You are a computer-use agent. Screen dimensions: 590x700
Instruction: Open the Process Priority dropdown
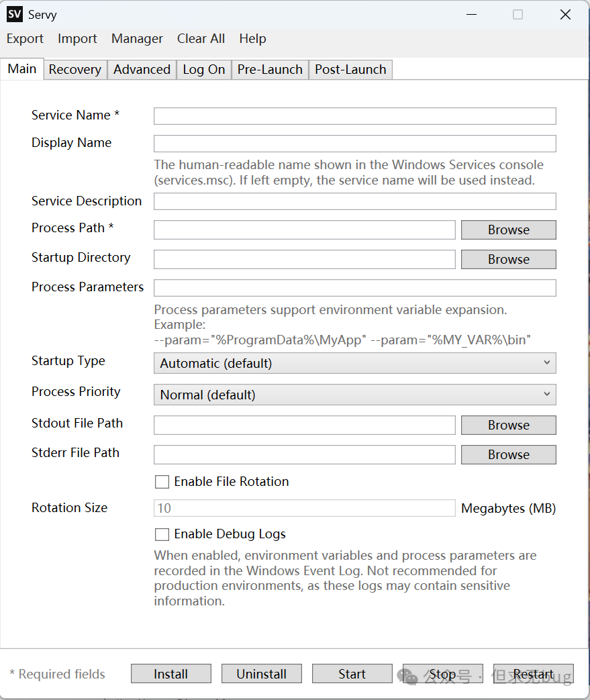point(354,395)
